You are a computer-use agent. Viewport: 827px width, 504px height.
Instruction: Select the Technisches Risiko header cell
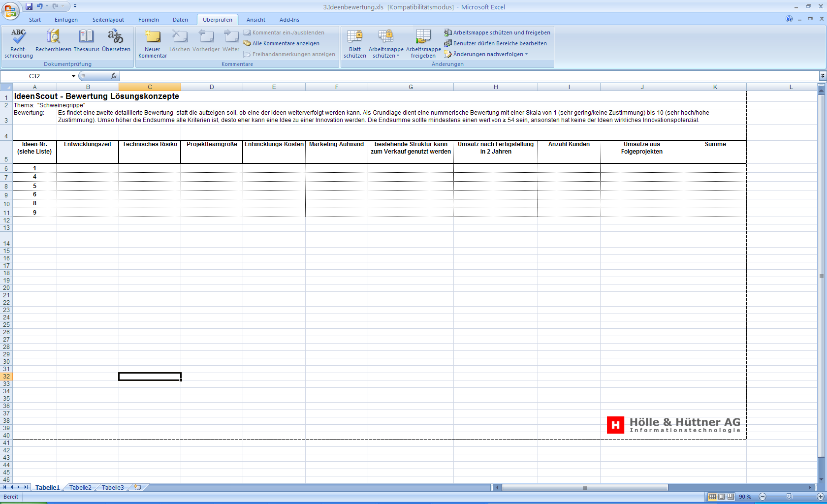[x=150, y=152]
